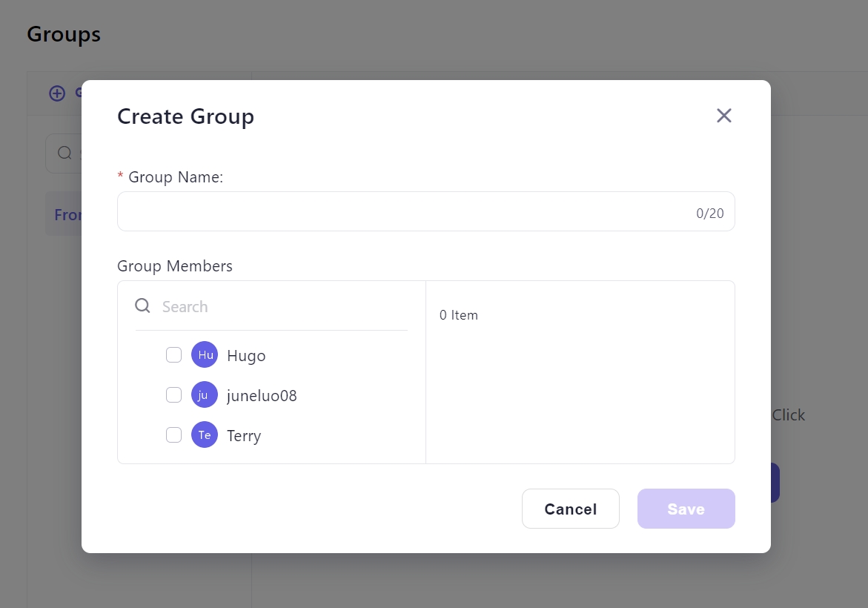Enable the checkbox for Terry
Viewport: 868px width, 608px height.
click(x=174, y=435)
